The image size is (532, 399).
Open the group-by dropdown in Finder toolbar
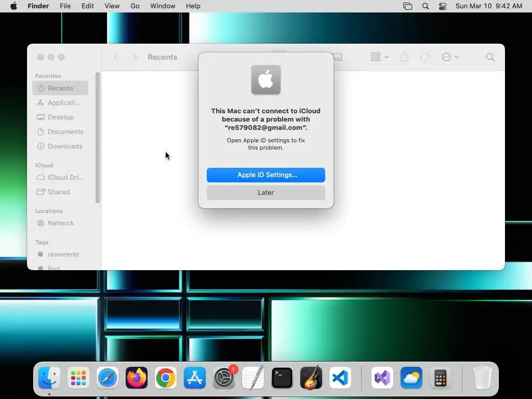click(x=379, y=57)
